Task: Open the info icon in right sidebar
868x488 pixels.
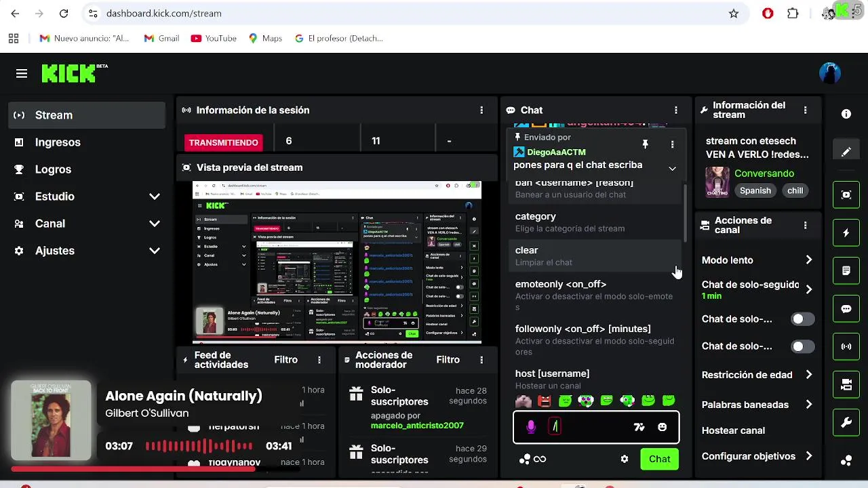Action: (x=846, y=114)
